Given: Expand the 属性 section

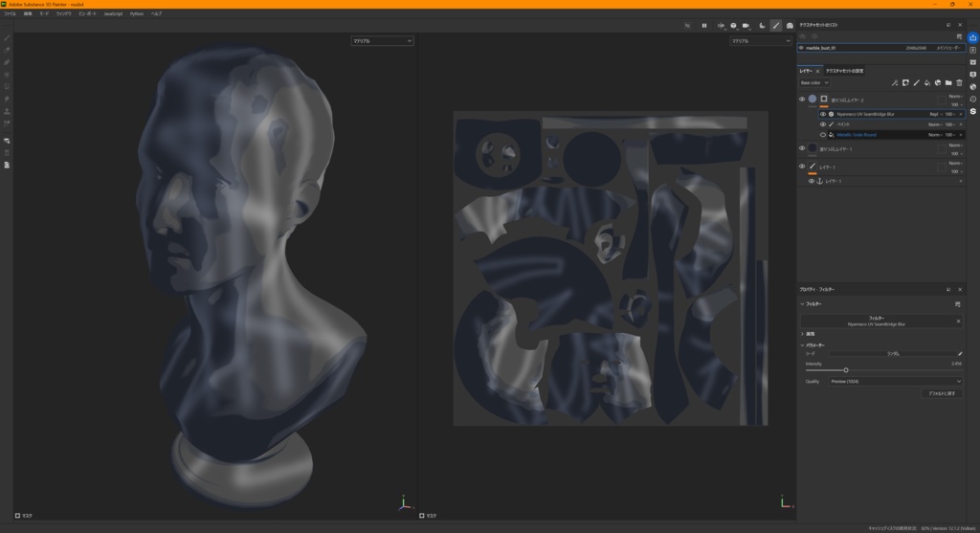Looking at the screenshot, I should (803, 334).
